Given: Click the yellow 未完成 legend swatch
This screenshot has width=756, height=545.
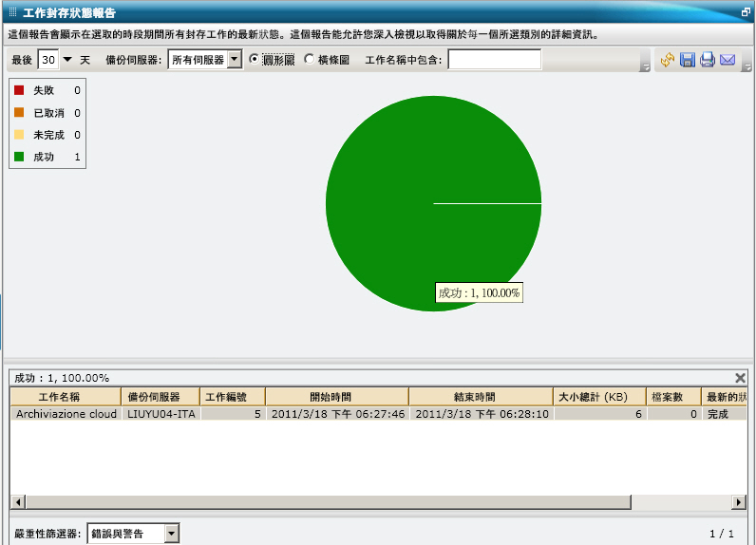Looking at the screenshot, I should [19, 135].
